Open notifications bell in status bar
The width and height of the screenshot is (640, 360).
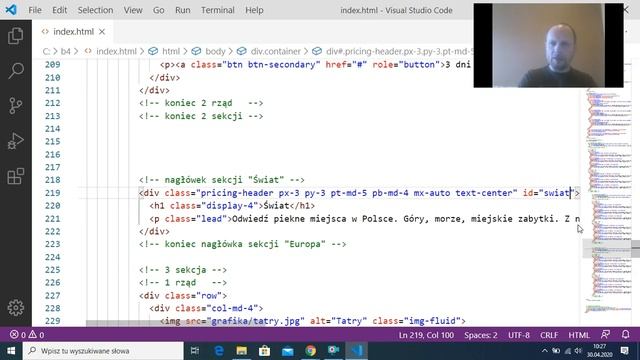pyautogui.click(x=625, y=335)
